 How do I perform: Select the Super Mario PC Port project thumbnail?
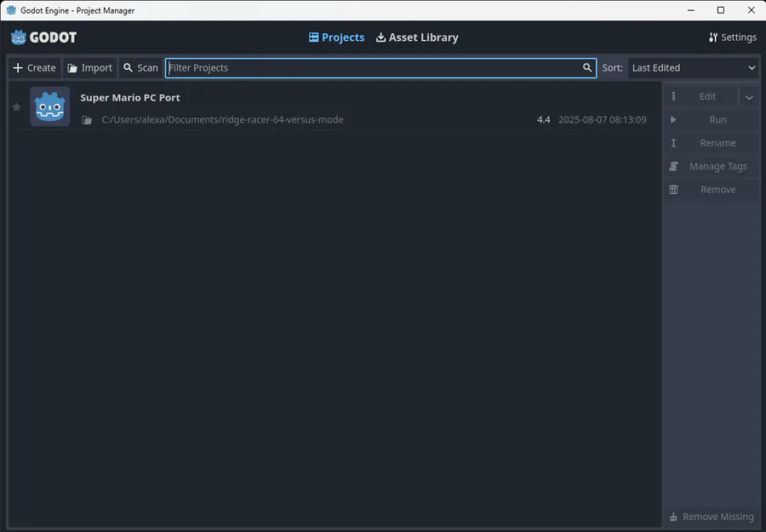(x=50, y=106)
